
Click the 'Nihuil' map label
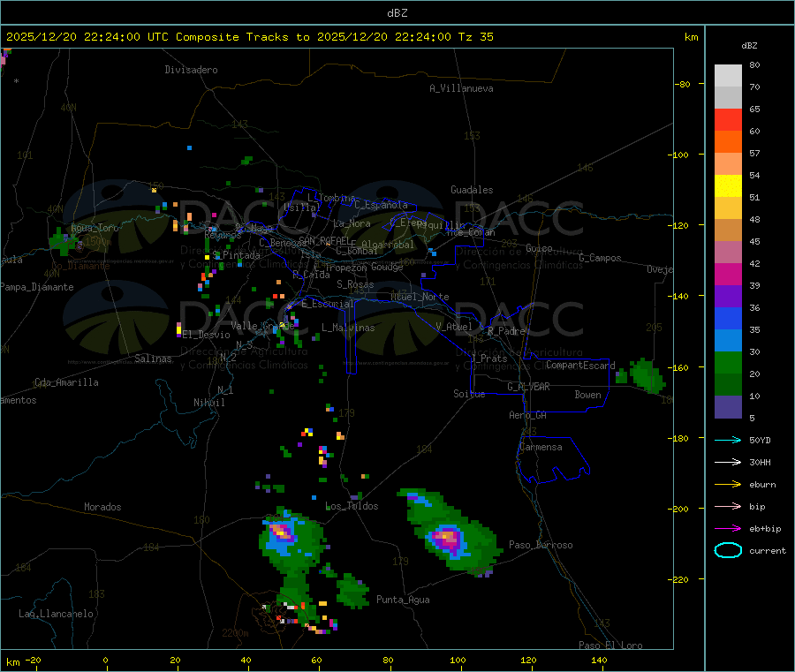[x=208, y=403]
